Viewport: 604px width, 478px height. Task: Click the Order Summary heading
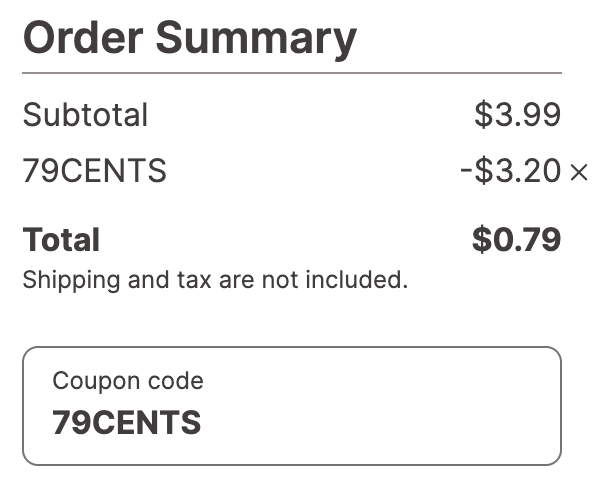click(189, 38)
